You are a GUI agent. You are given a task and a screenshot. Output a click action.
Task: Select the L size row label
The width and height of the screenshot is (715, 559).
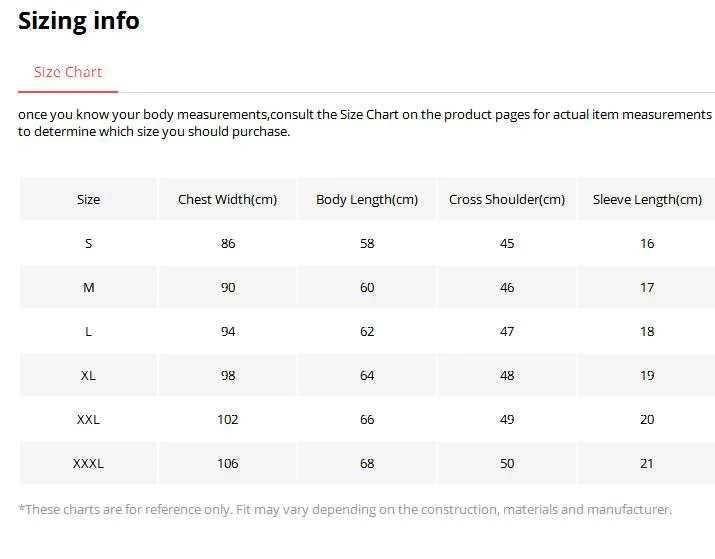88,331
